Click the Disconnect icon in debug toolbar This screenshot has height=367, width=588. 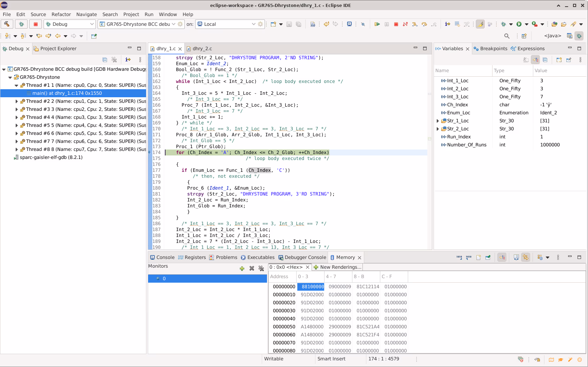pos(405,24)
